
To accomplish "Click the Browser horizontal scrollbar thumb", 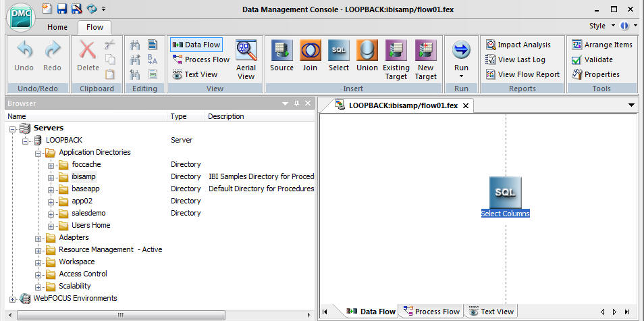I will click(120, 315).
